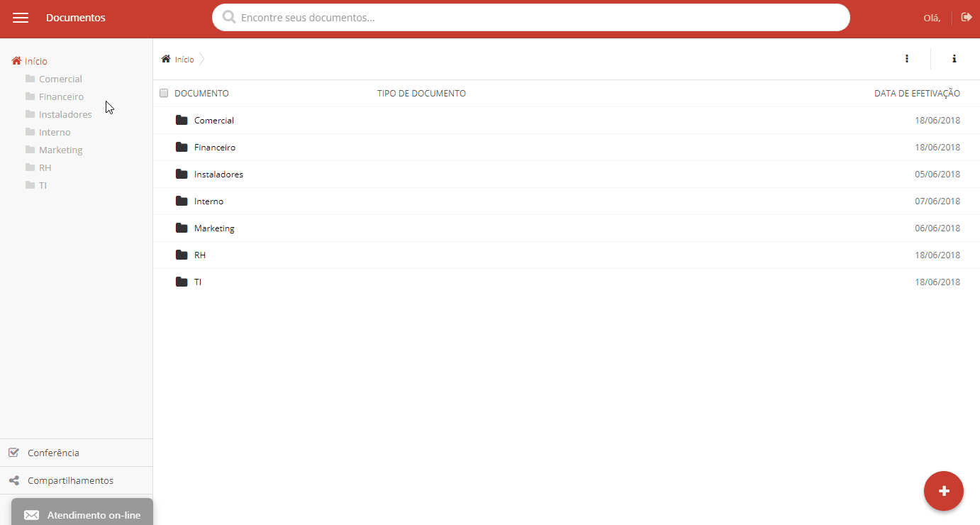Select Marketing in the sidebar tree
980x525 pixels.
[x=61, y=150]
